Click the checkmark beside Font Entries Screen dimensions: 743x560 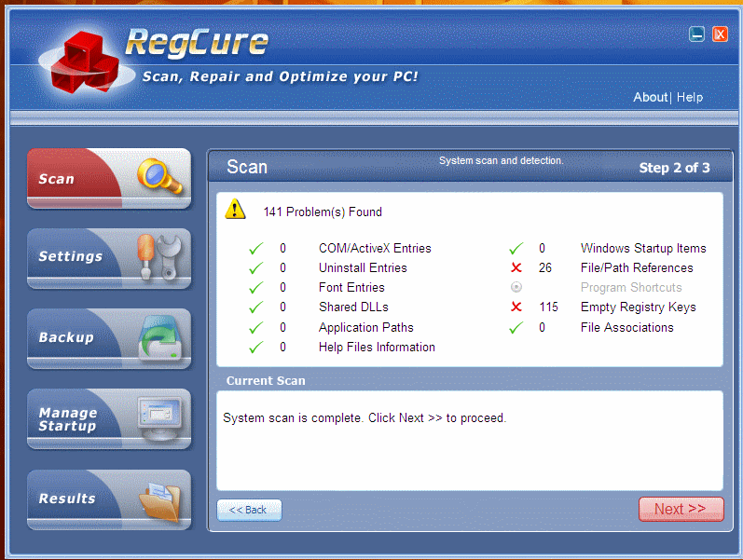(255, 288)
